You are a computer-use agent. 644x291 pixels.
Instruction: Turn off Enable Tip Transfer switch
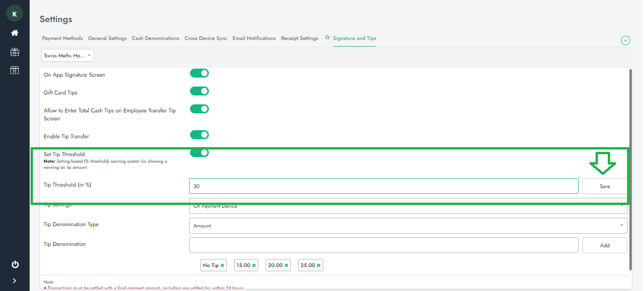199,135
